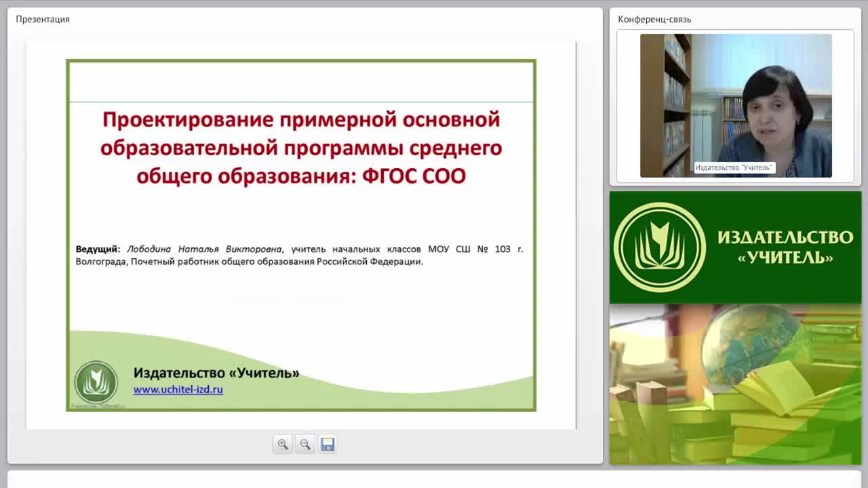Click the Издательство "Учитель" name label on the video
Screen dimensions: 868x488
click(734, 167)
